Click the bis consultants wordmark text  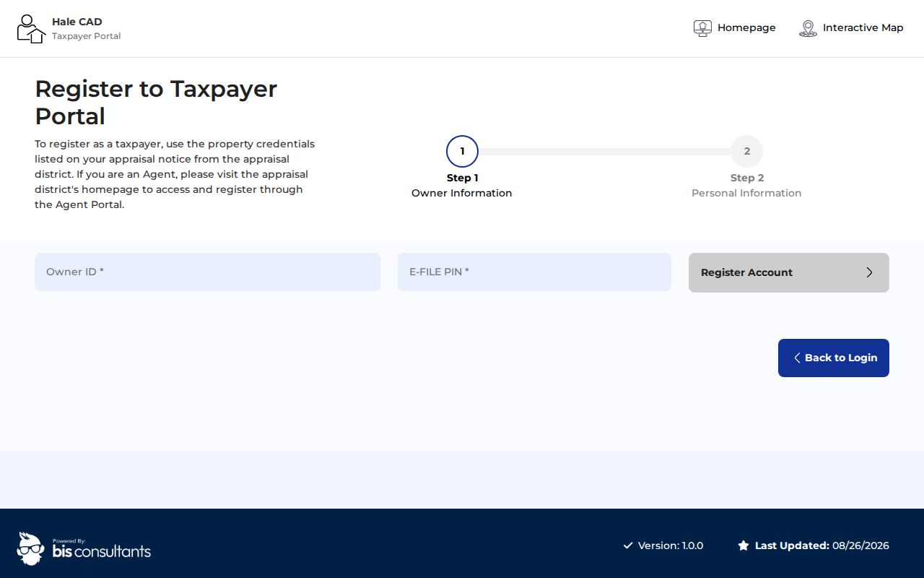pos(102,551)
